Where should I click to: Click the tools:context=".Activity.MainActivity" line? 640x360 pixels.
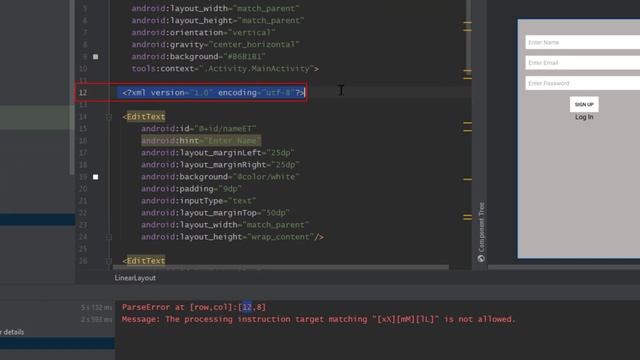point(225,69)
